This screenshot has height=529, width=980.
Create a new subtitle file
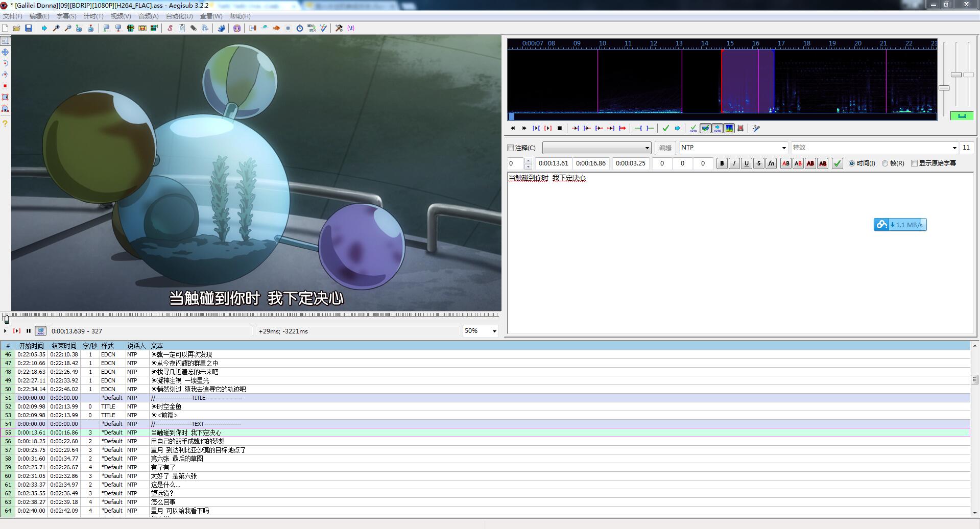point(5,28)
